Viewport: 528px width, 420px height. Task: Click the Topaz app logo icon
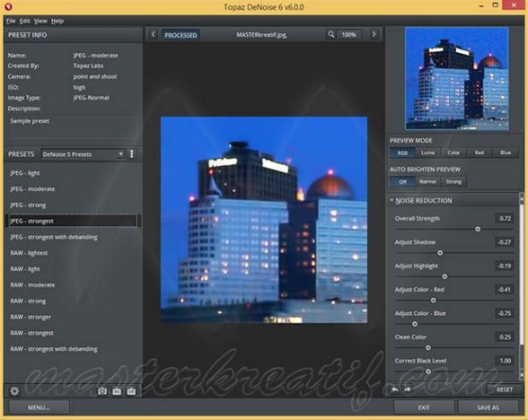[8, 6]
